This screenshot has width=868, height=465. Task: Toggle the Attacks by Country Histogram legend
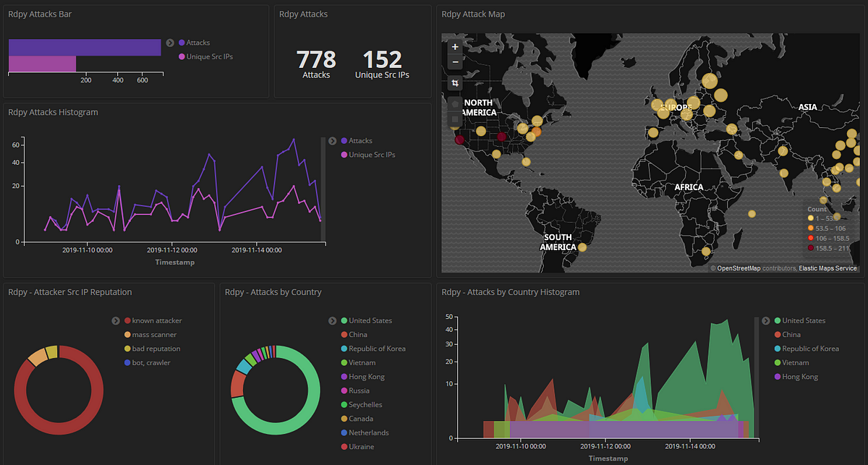pos(766,321)
